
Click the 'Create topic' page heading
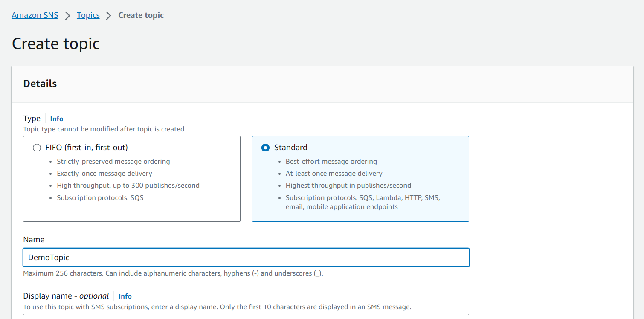tap(56, 44)
